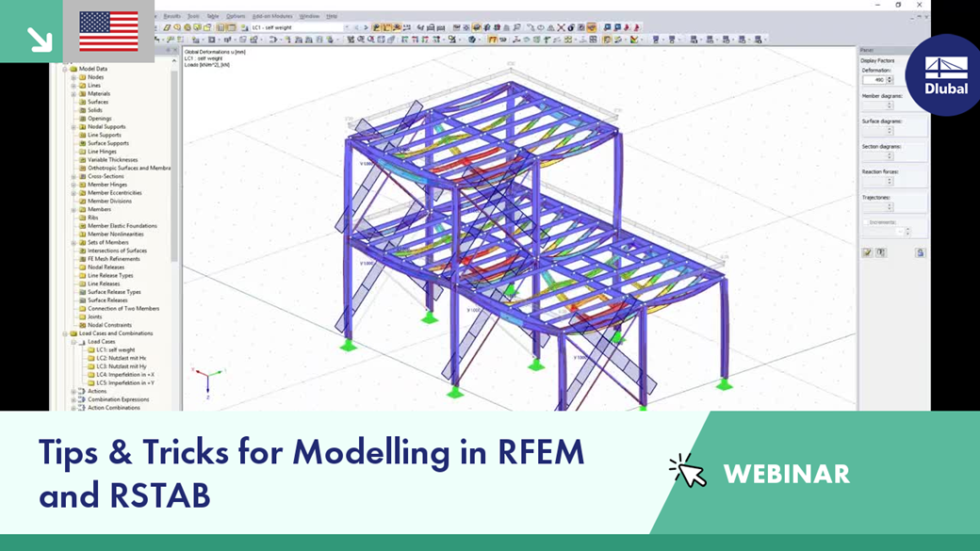Select the Member Hinges tree item

106,185
